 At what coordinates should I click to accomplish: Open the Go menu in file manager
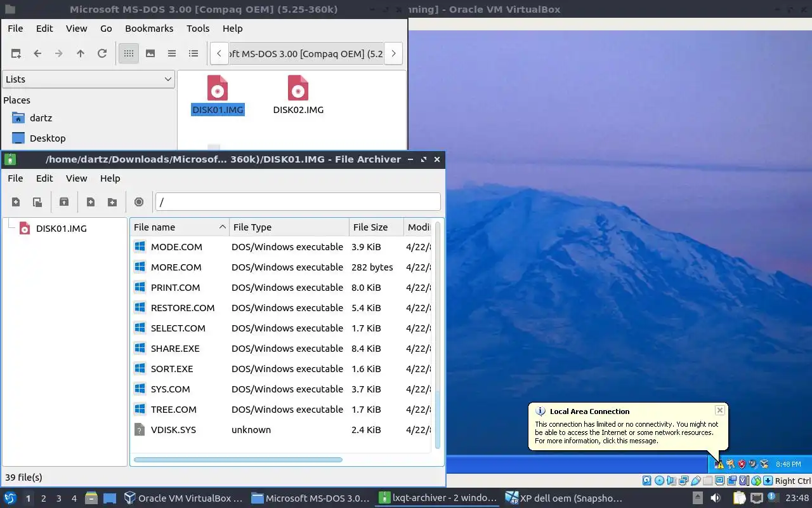106,28
